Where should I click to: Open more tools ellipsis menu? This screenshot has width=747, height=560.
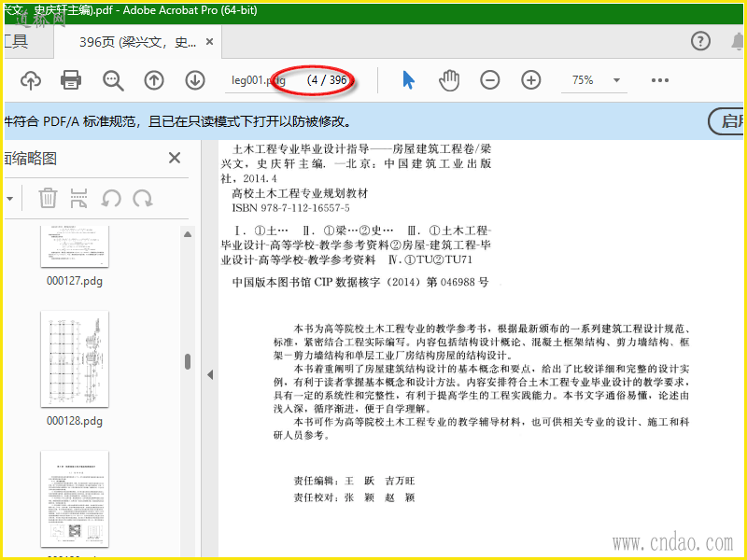[x=660, y=80]
